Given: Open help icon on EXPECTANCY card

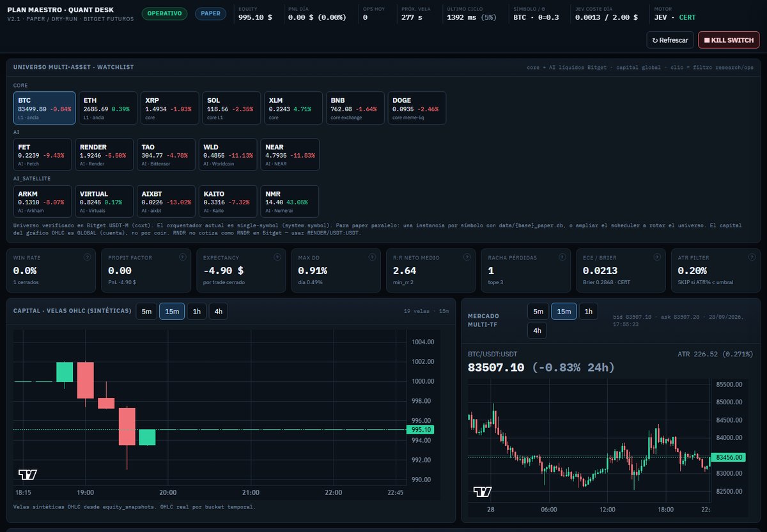Looking at the screenshot, I should click(277, 257).
